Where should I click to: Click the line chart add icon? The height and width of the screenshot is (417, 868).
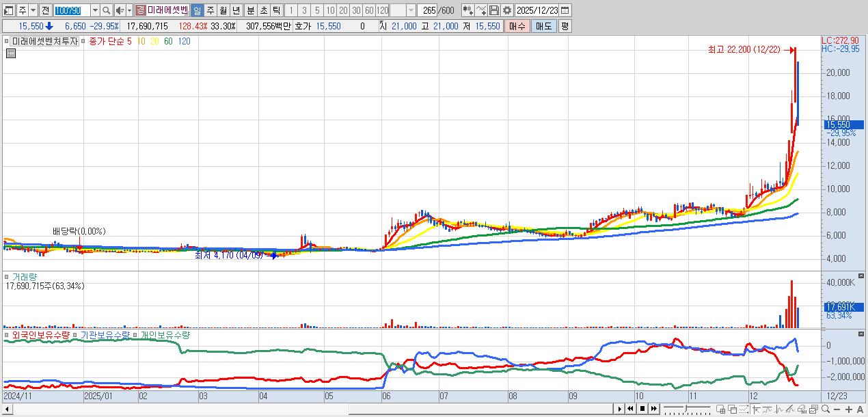[x=480, y=10]
